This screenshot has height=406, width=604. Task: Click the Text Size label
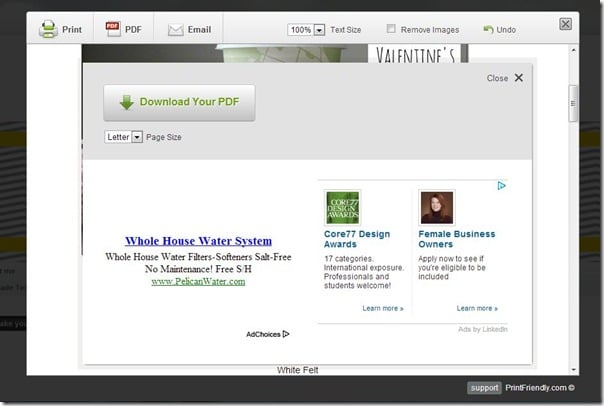pyautogui.click(x=346, y=30)
